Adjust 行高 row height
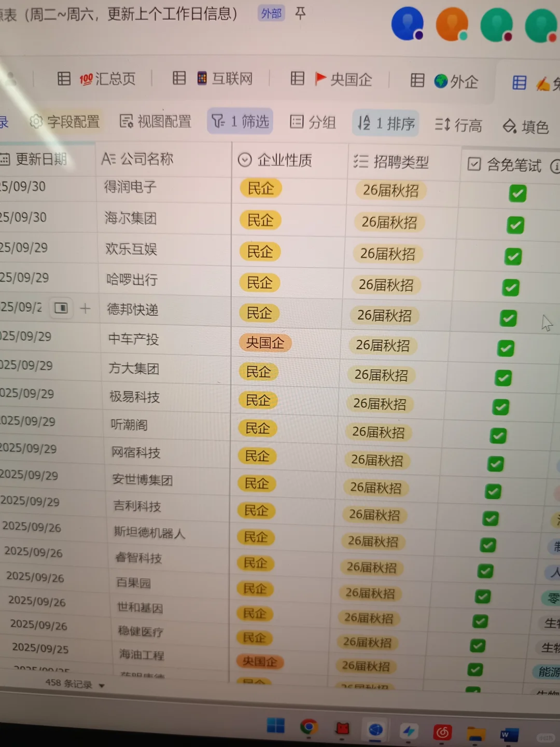 (458, 125)
